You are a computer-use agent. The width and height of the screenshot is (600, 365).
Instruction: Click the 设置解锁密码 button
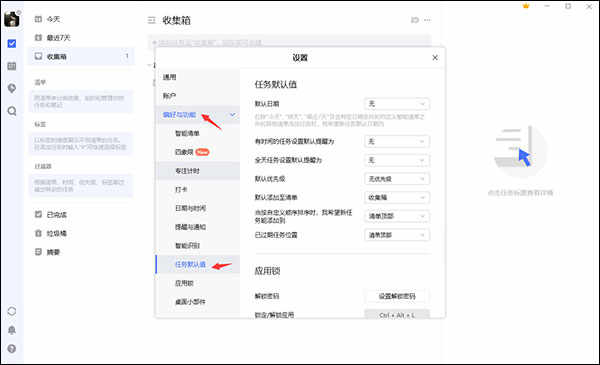[x=397, y=296]
